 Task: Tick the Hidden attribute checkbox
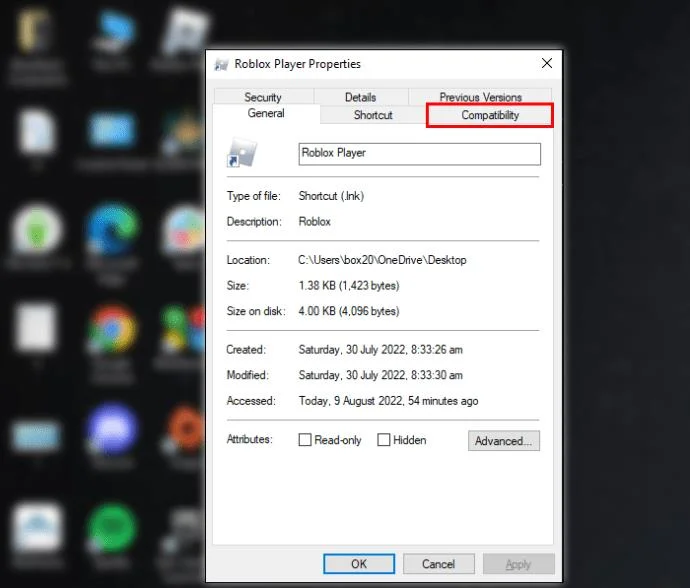384,440
